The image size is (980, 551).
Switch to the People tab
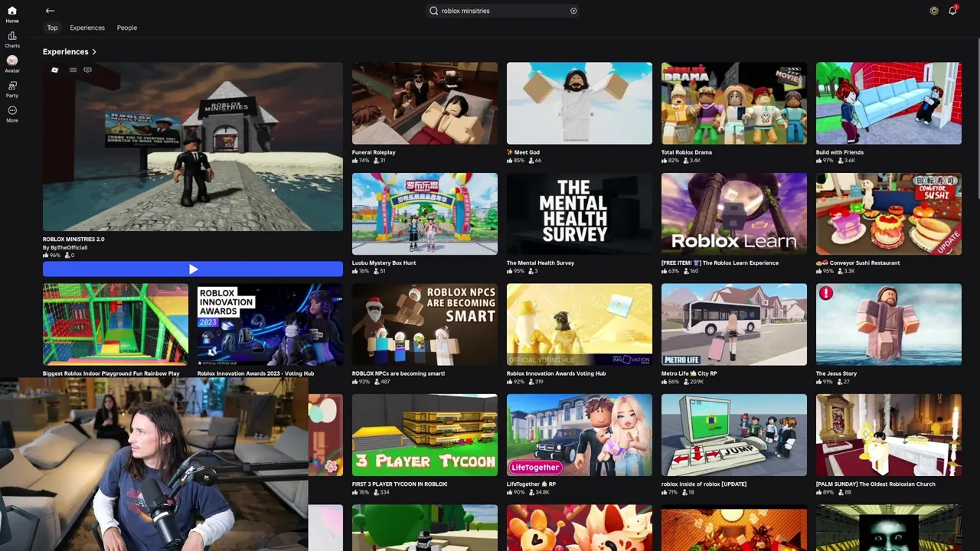127,28
